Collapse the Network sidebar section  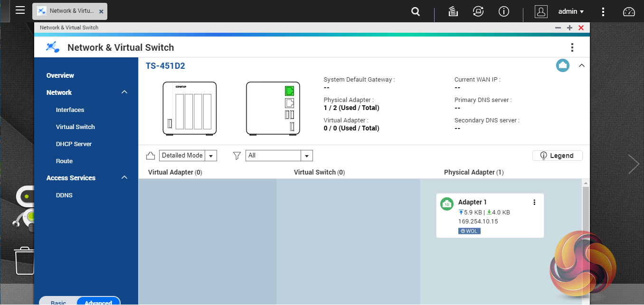124,92
